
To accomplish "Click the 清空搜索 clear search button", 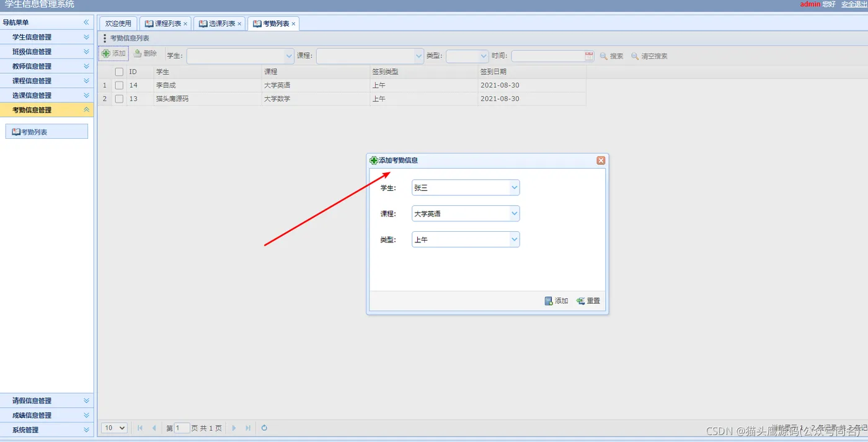I will (649, 56).
